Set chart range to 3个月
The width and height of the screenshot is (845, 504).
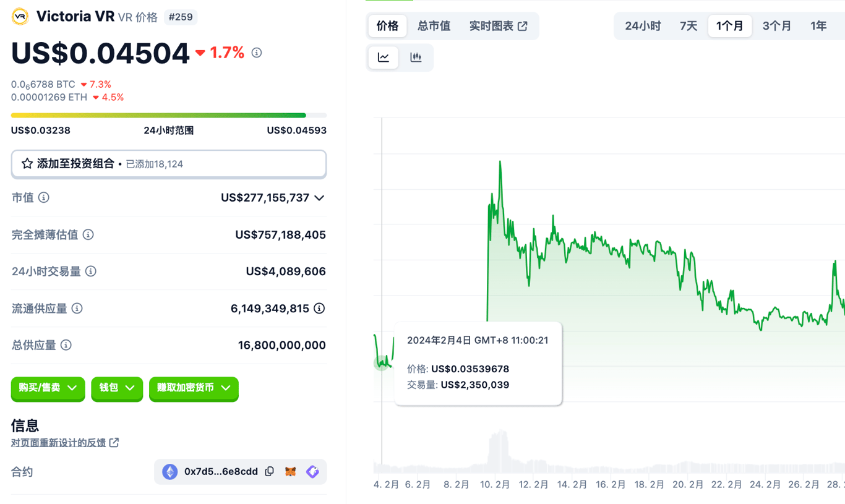coord(776,26)
